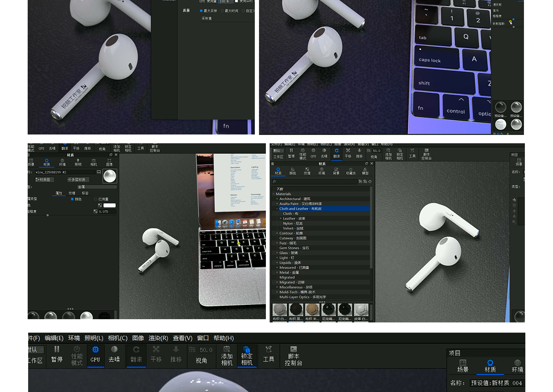Viewport: 553px width, 392px height.
Task: Open 工具 tools in the library screenshot toolbar
Action: (412, 153)
